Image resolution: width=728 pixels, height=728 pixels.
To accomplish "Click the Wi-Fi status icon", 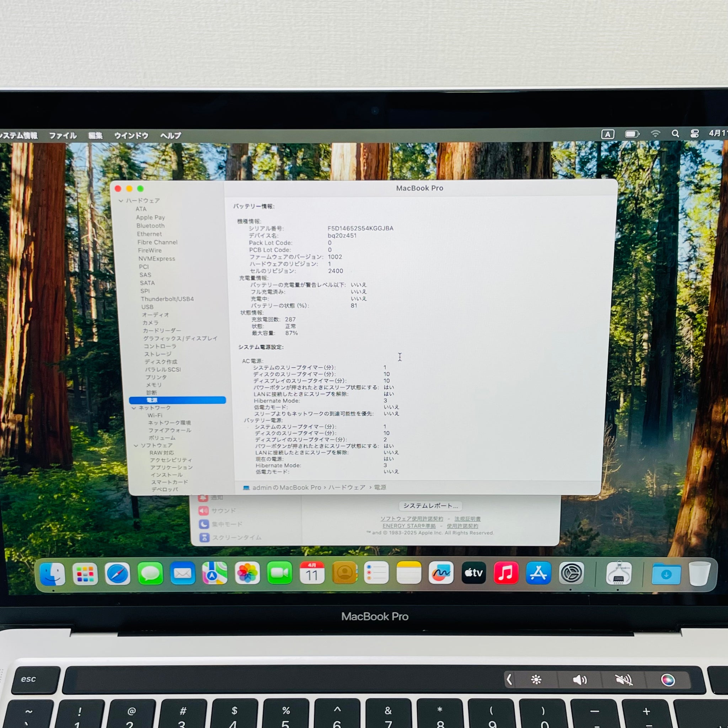I will click(x=655, y=134).
